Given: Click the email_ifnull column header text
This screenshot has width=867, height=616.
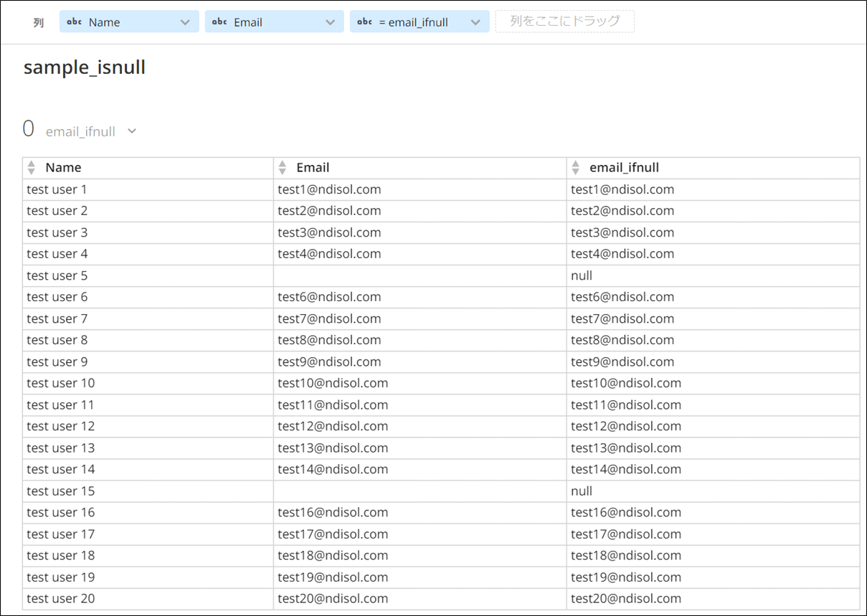Looking at the screenshot, I should 624,168.
